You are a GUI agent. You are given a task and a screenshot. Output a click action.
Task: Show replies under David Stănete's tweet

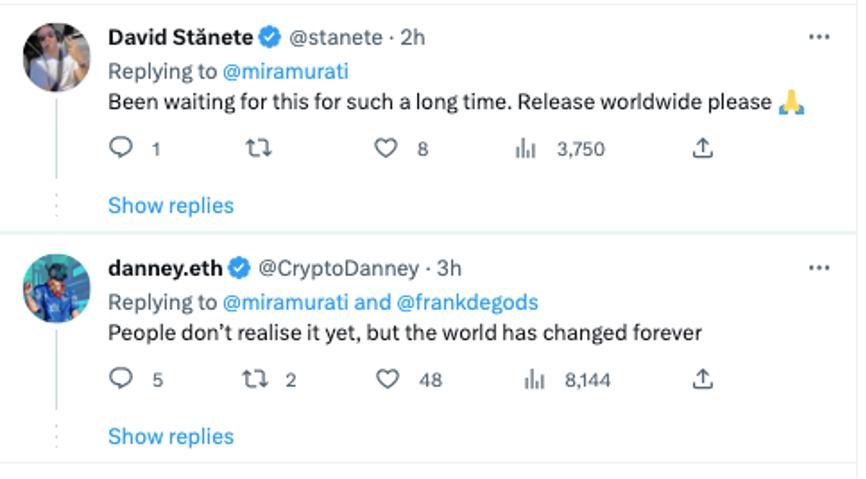click(x=171, y=206)
